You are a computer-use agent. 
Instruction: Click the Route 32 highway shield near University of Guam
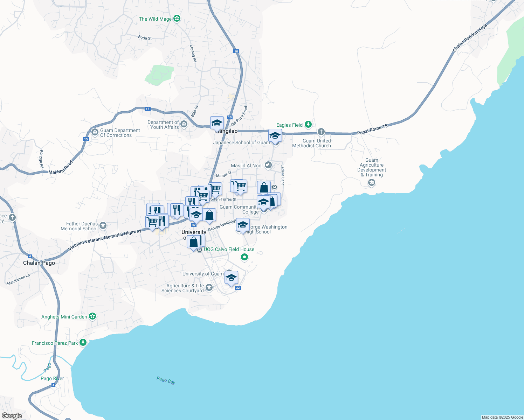[x=193, y=225]
